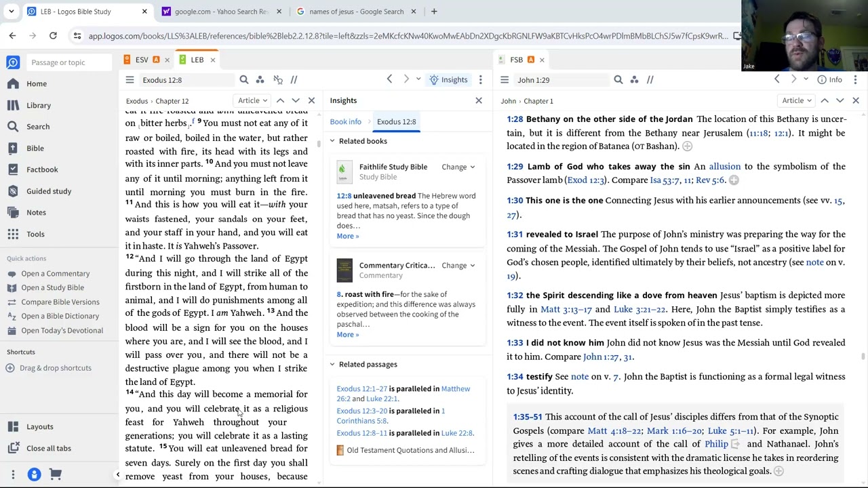
Task: Open Change dropdown for Faithlife Study Bible
Action: tap(458, 167)
